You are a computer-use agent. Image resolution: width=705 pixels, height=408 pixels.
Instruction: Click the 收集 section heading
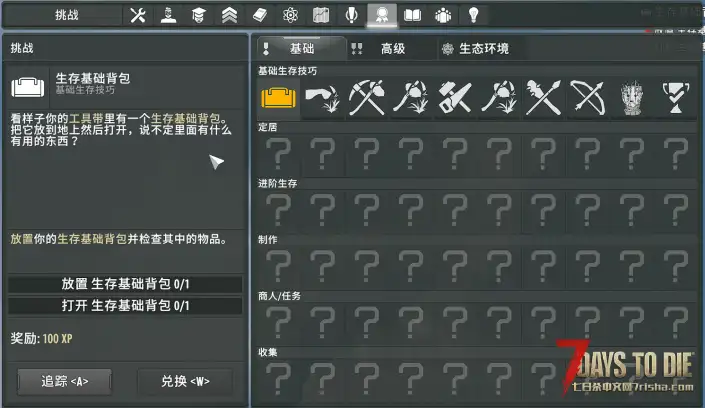point(268,352)
